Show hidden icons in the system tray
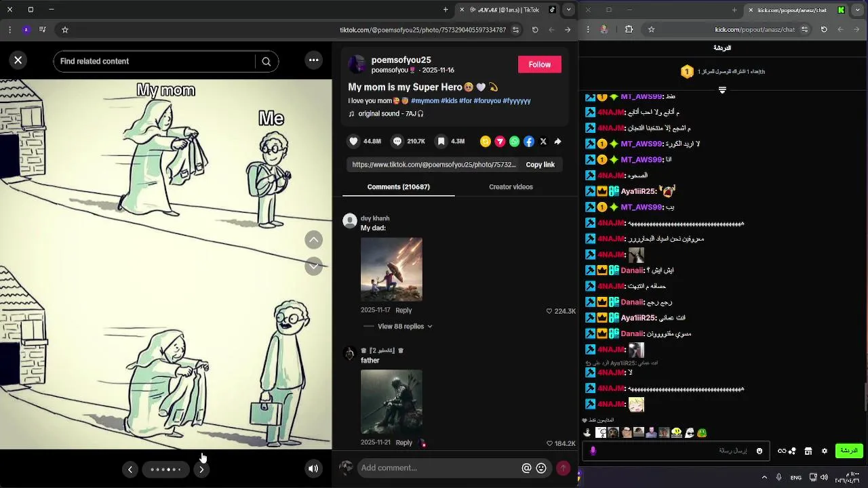 click(x=764, y=478)
